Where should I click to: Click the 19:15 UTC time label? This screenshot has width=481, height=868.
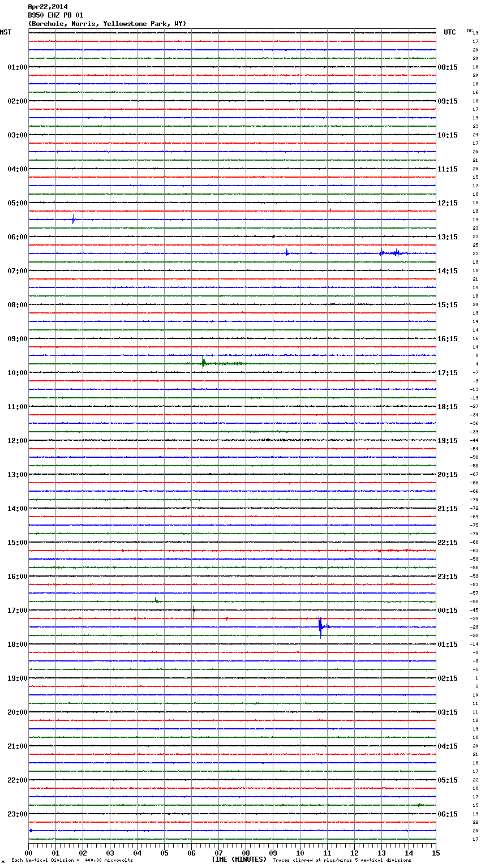(448, 440)
